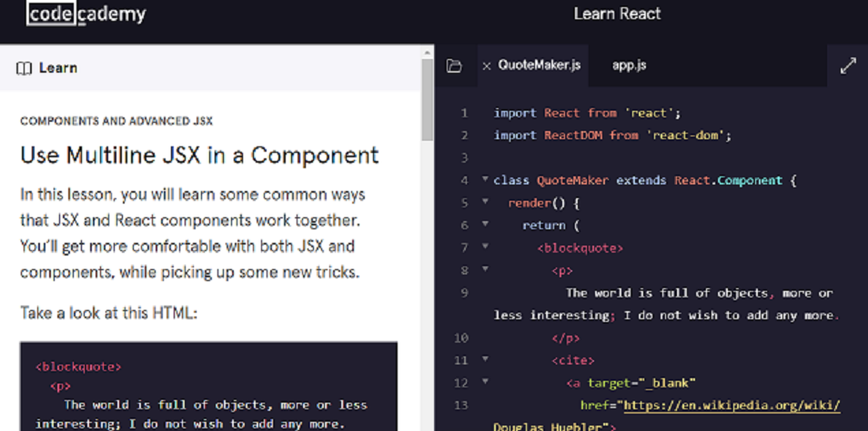Expand the code editor to fullscreen

(848, 65)
